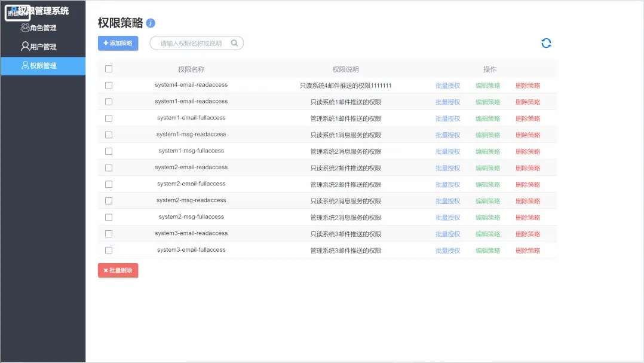Click the refresh icon at top right
Screen dimensions: 644x363
point(546,43)
